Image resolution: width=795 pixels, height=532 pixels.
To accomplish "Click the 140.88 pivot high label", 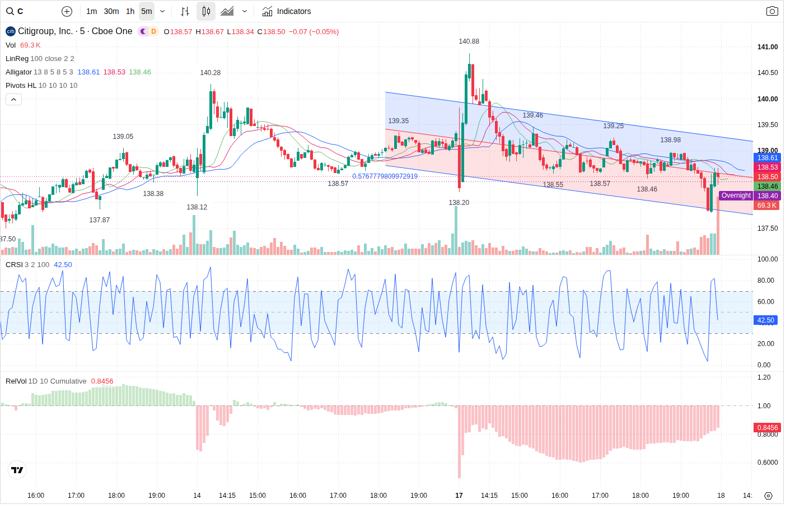I will coord(469,41).
